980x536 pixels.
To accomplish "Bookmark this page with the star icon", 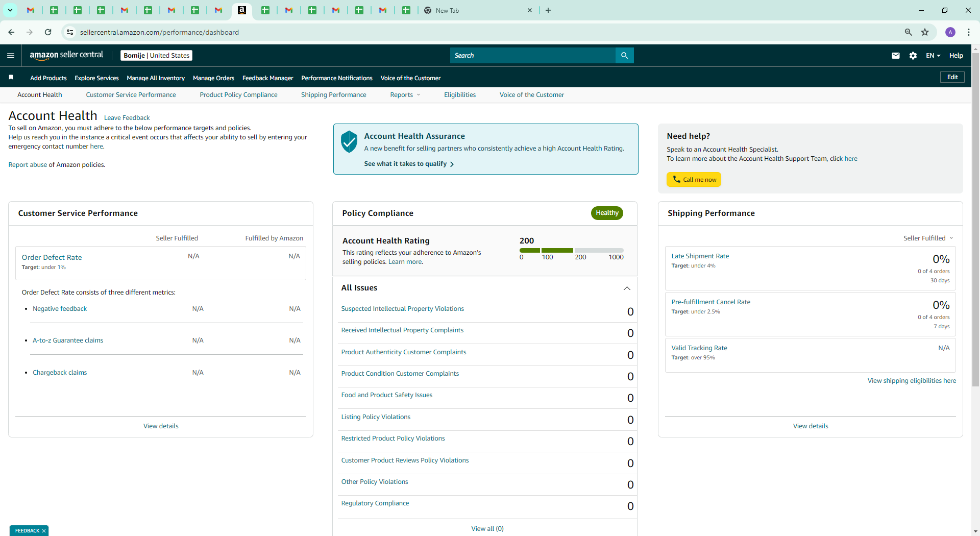I will (925, 32).
